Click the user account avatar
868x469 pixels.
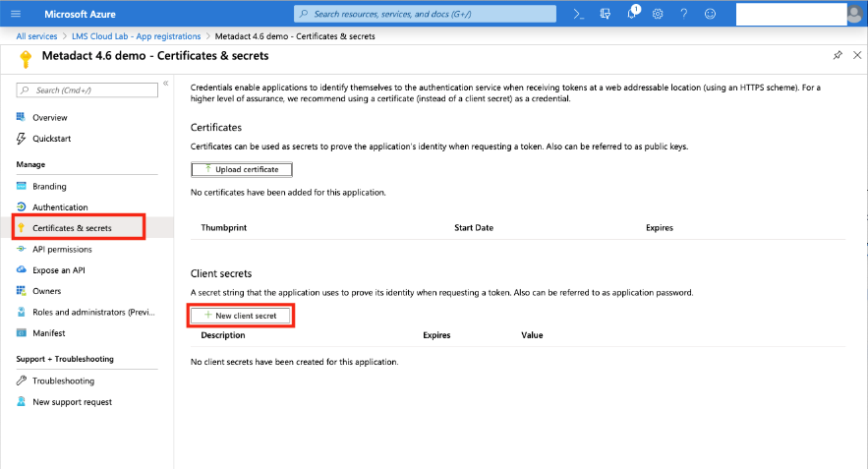pyautogui.click(x=854, y=15)
